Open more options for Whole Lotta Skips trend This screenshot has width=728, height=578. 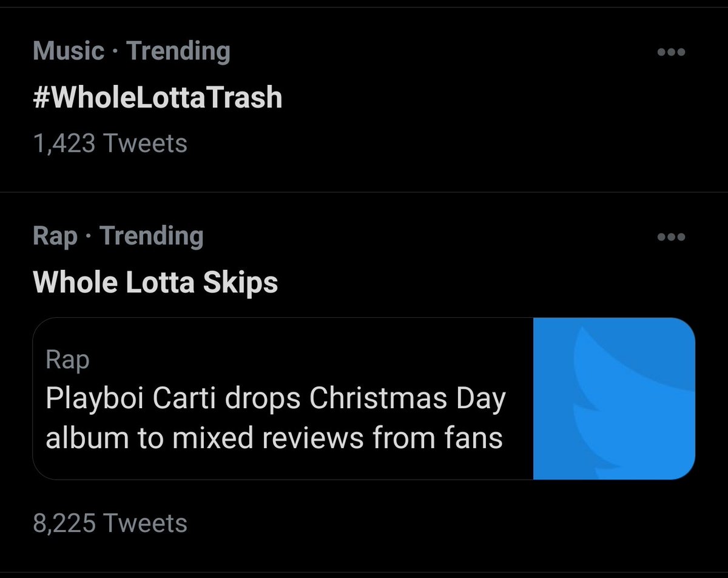pos(671,237)
